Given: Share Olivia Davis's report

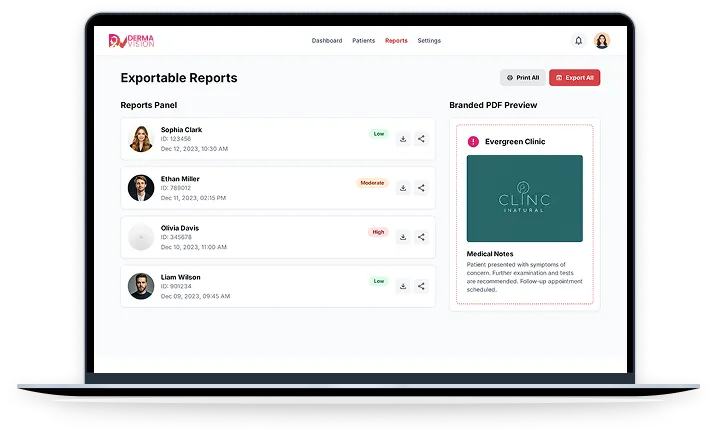Looking at the screenshot, I should [x=421, y=237].
